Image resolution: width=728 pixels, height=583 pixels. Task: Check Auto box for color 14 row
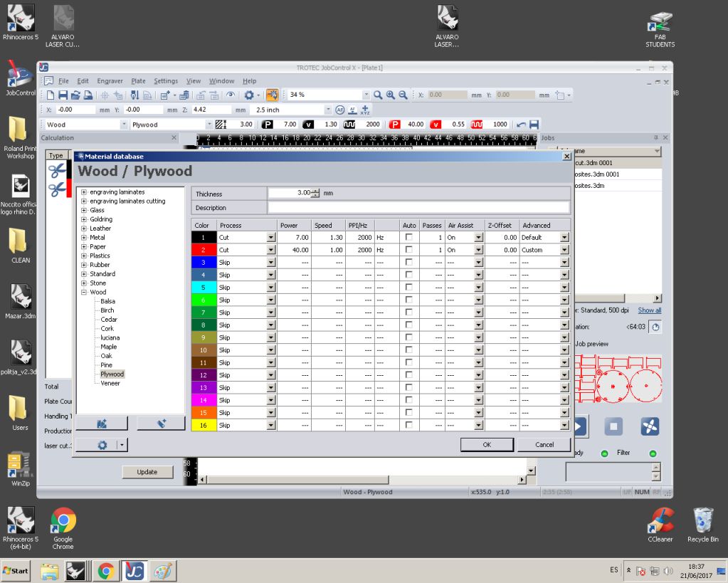pyautogui.click(x=409, y=400)
